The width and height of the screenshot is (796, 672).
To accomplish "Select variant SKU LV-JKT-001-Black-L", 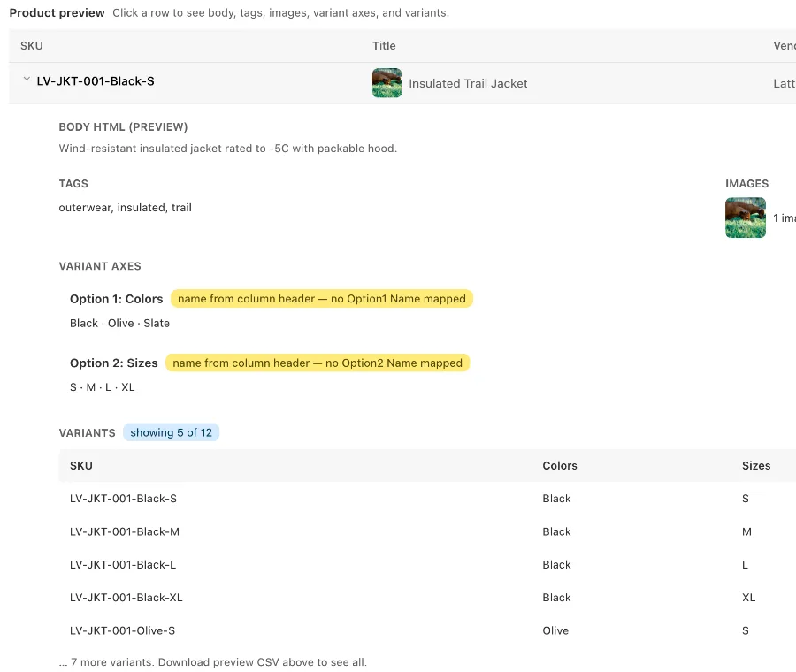I will click(123, 564).
